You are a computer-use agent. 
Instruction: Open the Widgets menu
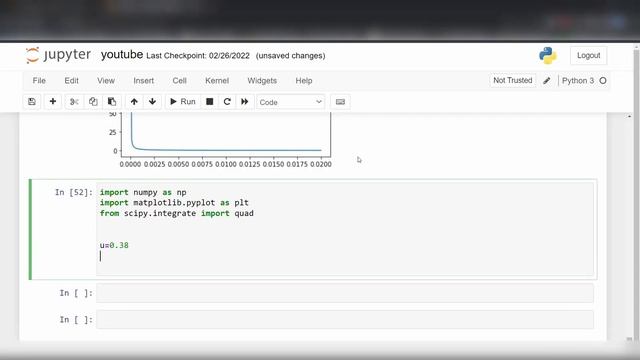point(262,81)
